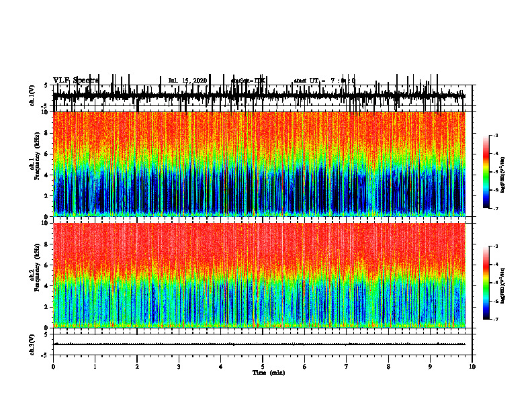
Task: Click the ch.1 "Frequency (kHz)" axis label
Action: 37,156
